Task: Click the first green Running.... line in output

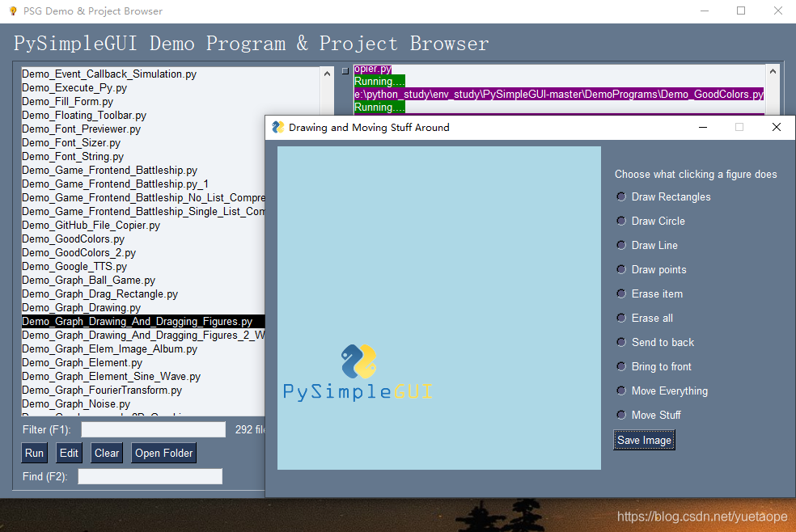Action: tap(379, 81)
